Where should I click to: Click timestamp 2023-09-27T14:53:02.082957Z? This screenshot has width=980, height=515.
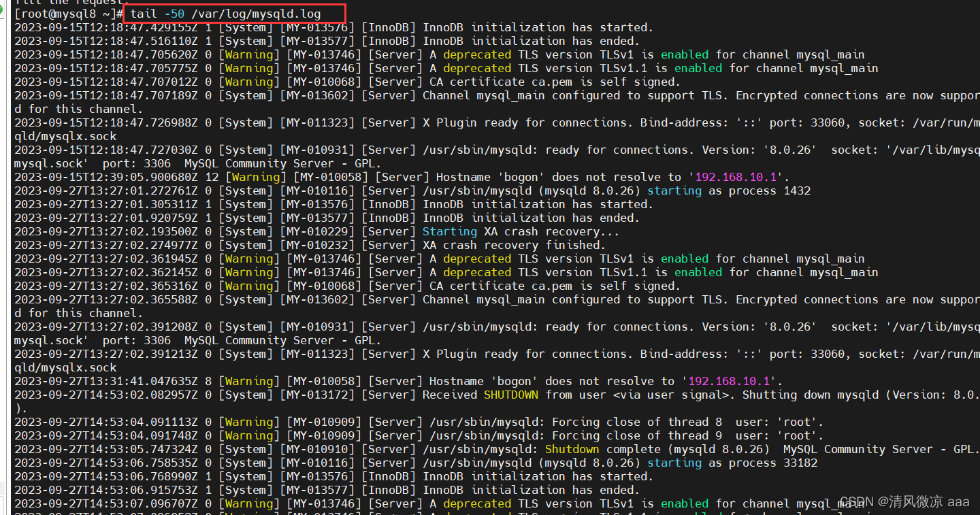(106, 395)
